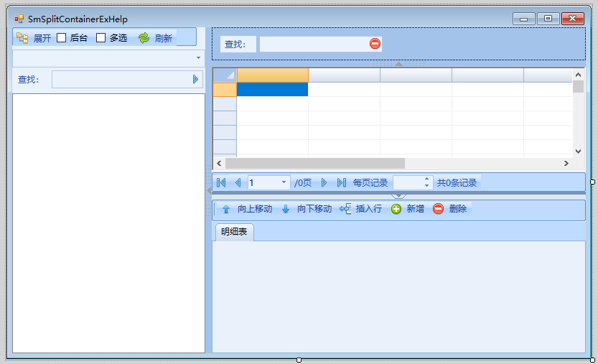Click the 向下移动 down arrow icon

pos(286,209)
